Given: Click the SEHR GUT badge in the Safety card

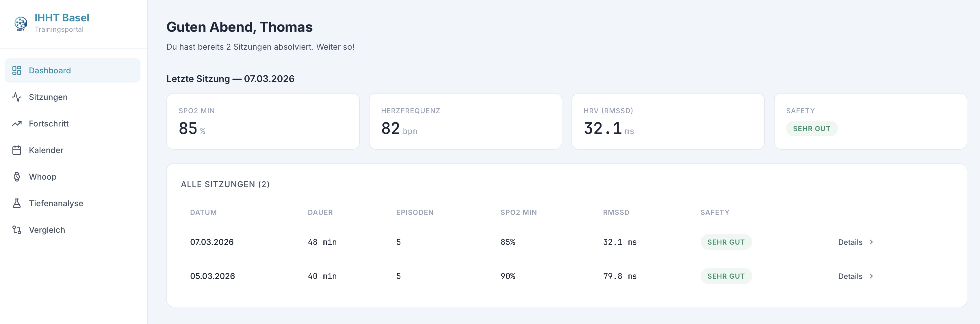Looking at the screenshot, I should 812,129.
